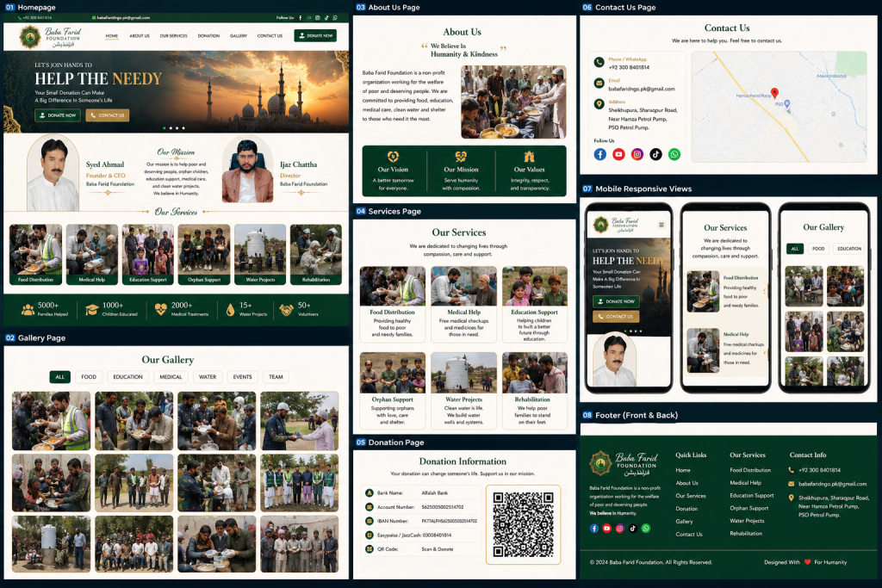Viewport: 882px width, 588px height.
Task: Open the YouTube icon under Follow Us on Contact page
Action: [618, 154]
